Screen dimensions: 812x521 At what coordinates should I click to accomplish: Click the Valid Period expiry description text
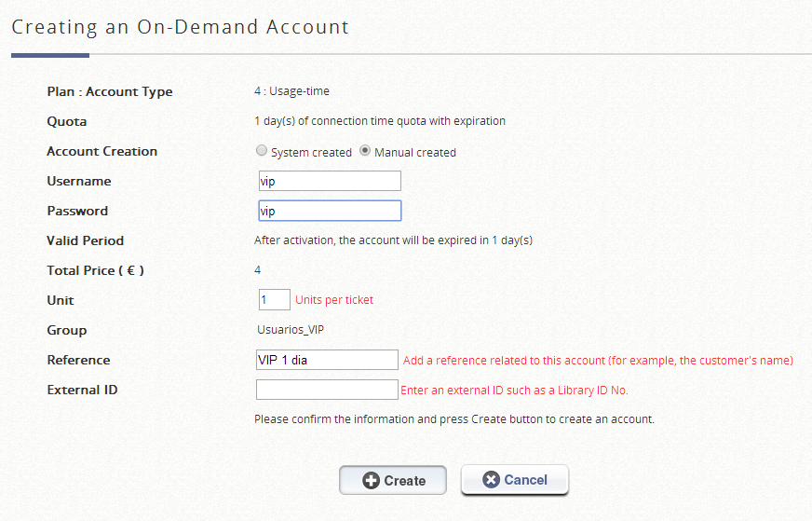point(393,240)
